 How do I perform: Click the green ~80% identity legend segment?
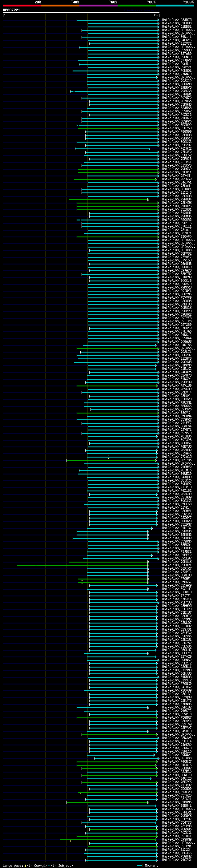[137, 6]
